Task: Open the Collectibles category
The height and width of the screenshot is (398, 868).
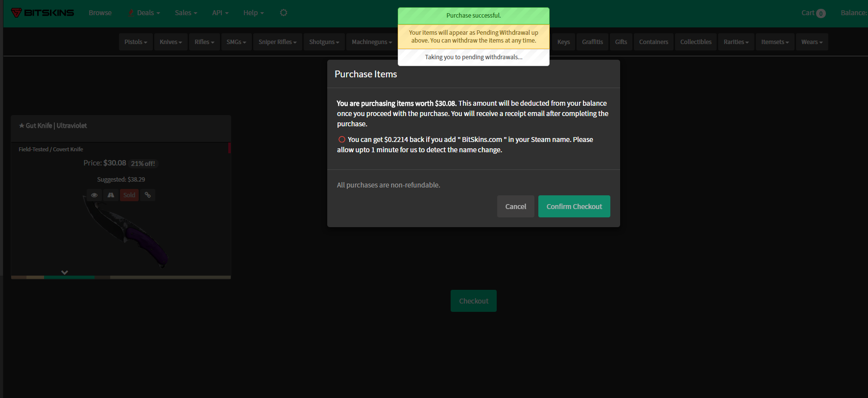Action: point(696,42)
